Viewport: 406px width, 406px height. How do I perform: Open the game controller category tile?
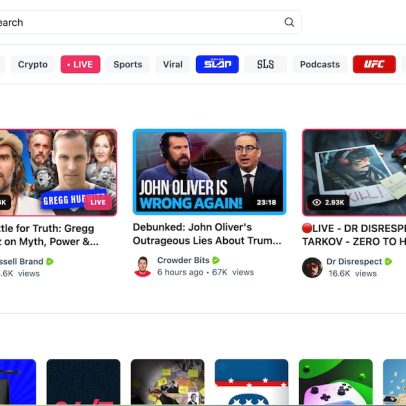point(336,382)
